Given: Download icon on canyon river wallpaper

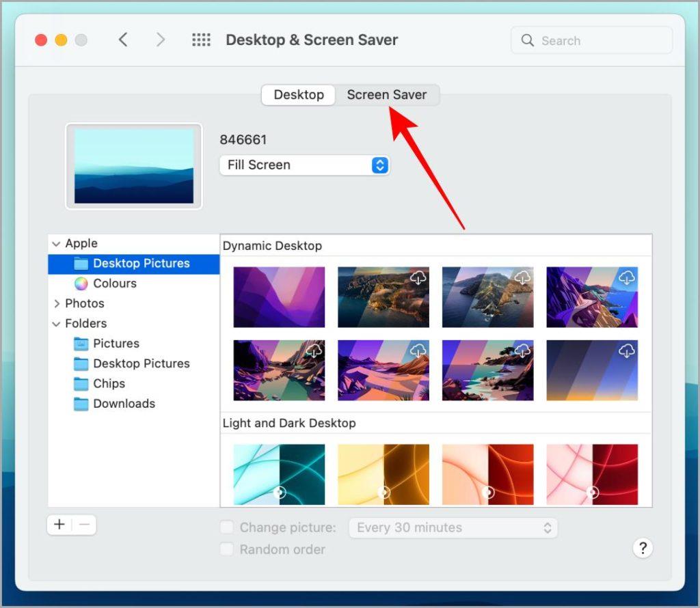Looking at the screenshot, I should pos(314,350).
